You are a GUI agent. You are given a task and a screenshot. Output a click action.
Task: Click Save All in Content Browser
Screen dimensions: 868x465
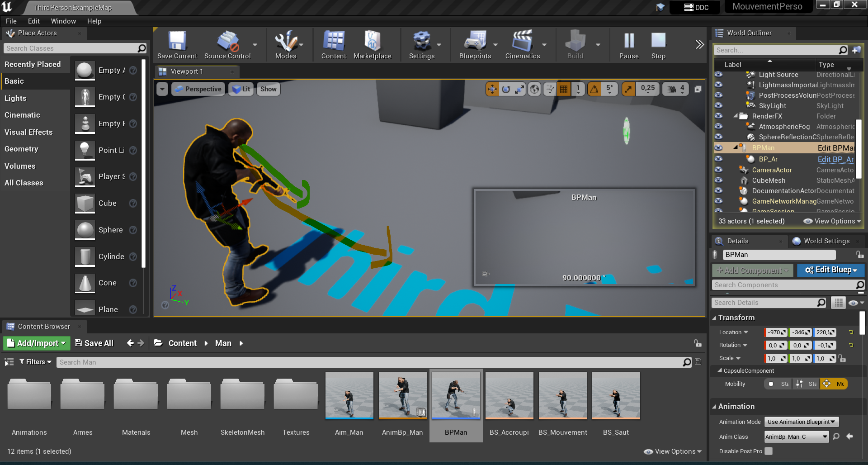[94, 343]
